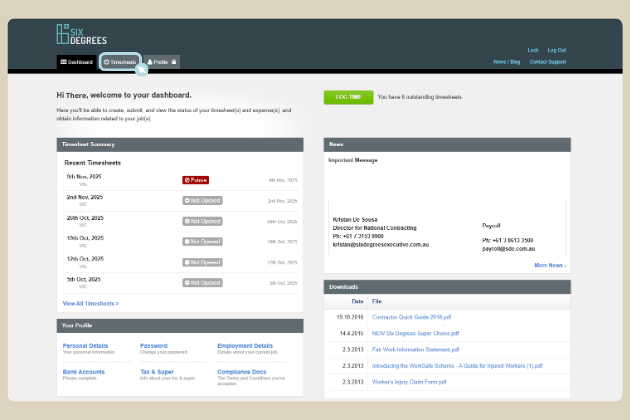Click the Lock link in the header
630x420 pixels.
[x=533, y=50]
